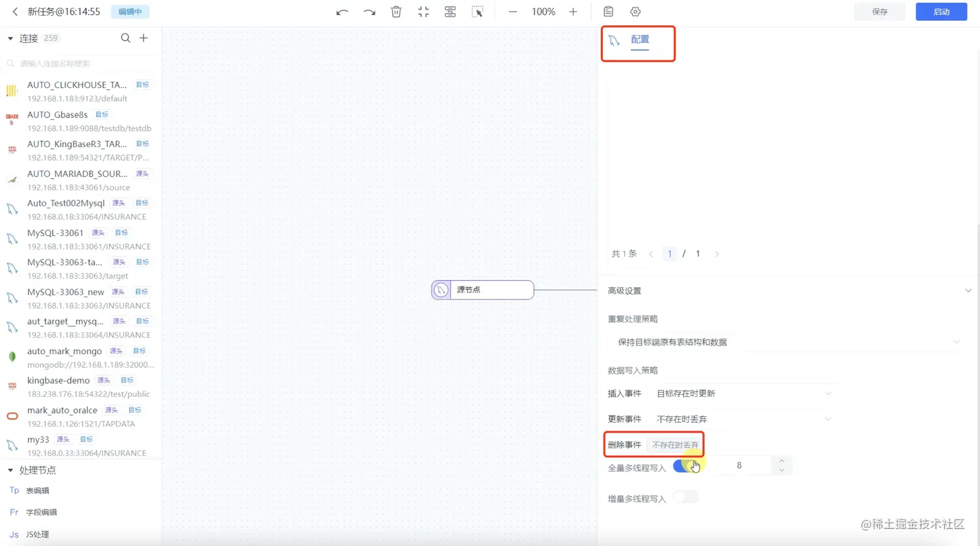The width and height of the screenshot is (980, 546).
Task: Click the Js JS处理 node icon
Action: pos(14,534)
